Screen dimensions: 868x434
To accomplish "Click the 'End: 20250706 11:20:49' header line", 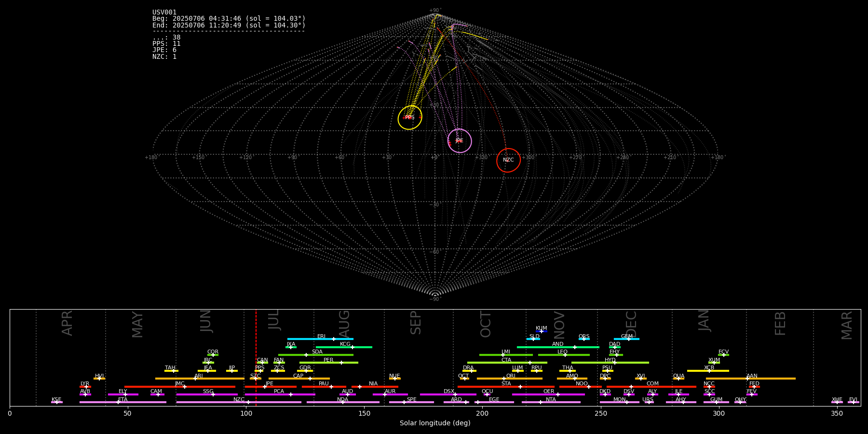I will [229, 25].
